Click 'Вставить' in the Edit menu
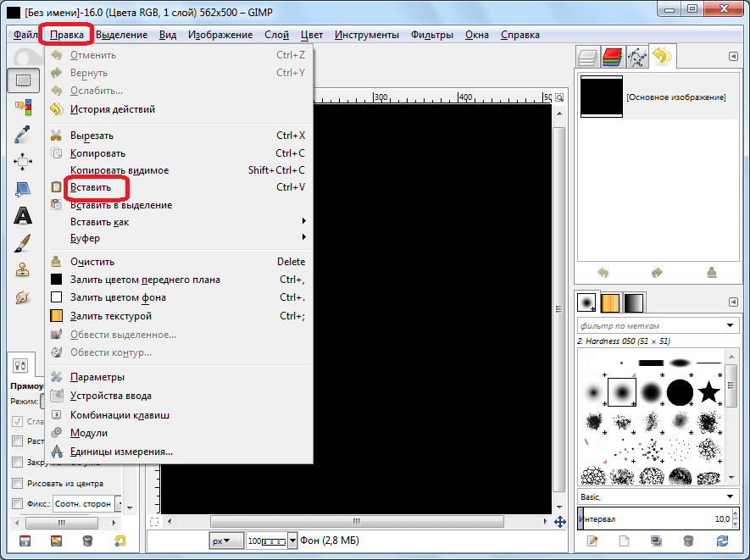Viewport: 750px width, 560px height. [x=91, y=186]
